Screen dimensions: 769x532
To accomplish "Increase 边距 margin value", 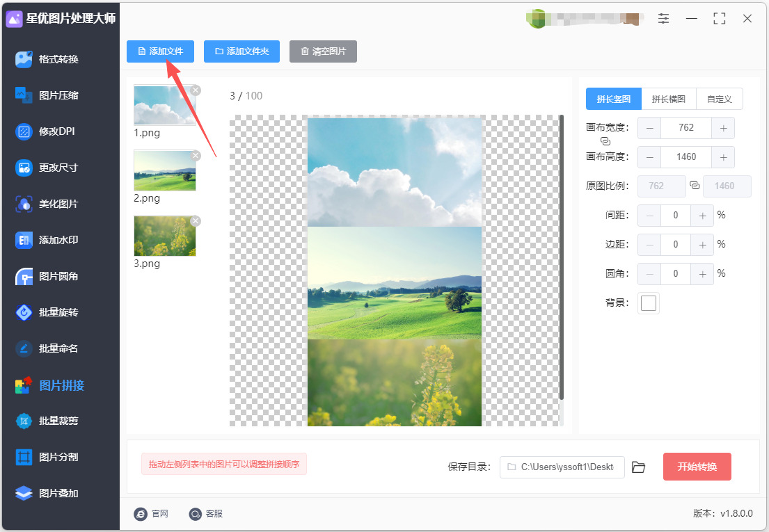I will point(702,245).
